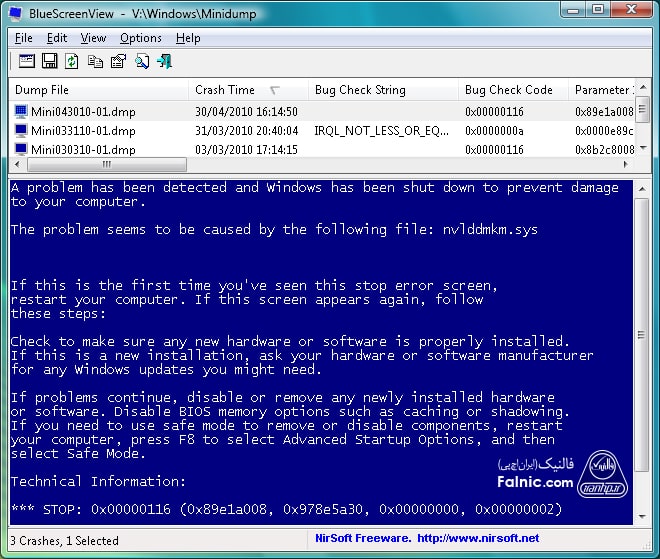Open the Options menu
Viewport: 660px width, 559px height.
(x=140, y=38)
